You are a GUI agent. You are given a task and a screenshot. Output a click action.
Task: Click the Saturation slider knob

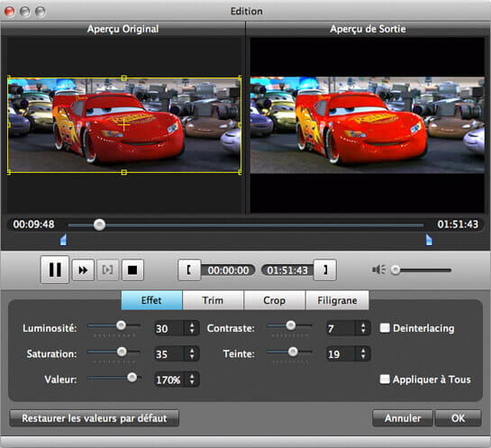point(122,352)
